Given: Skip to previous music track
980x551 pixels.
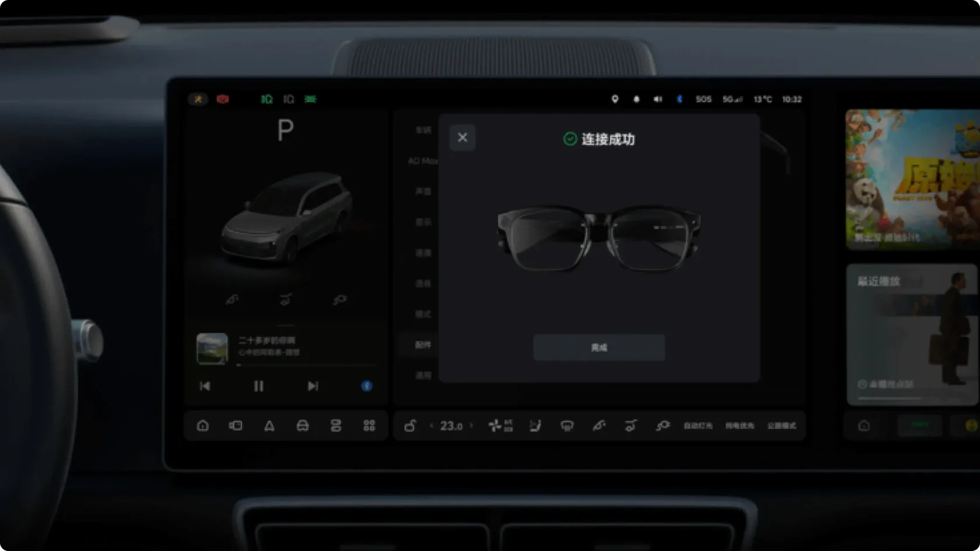Looking at the screenshot, I should (205, 386).
